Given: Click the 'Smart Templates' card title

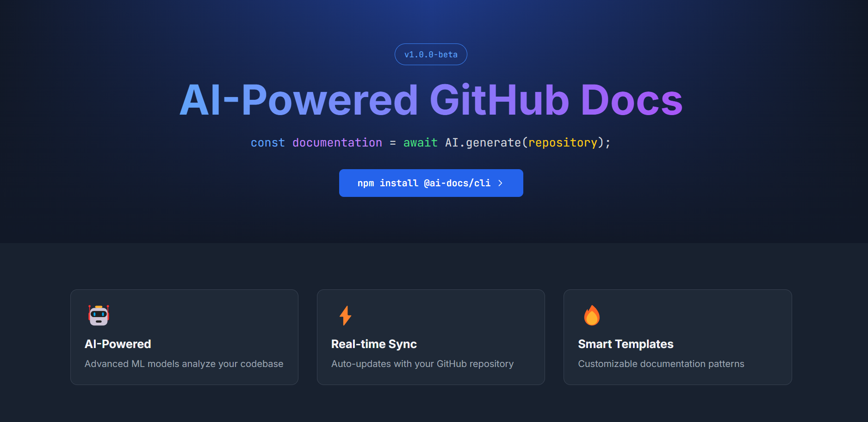Looking at the screenshot, I should pos(626,344).
